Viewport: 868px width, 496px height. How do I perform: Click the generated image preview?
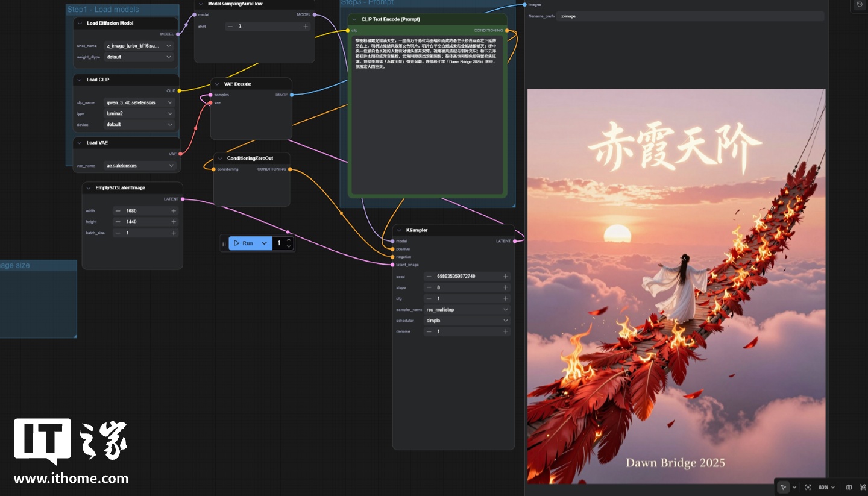[x=676, y=286]
